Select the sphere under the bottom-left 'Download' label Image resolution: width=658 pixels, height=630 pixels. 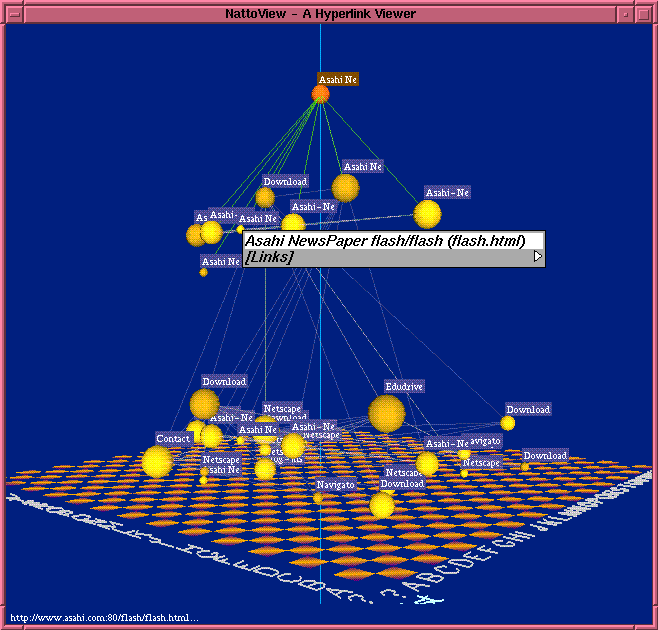point(204,404)
